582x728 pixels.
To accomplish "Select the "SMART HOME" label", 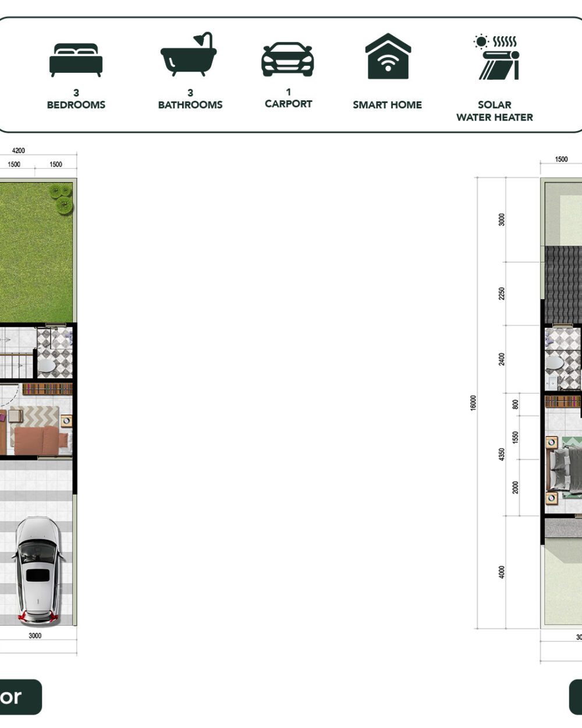I will click(387, 105).
